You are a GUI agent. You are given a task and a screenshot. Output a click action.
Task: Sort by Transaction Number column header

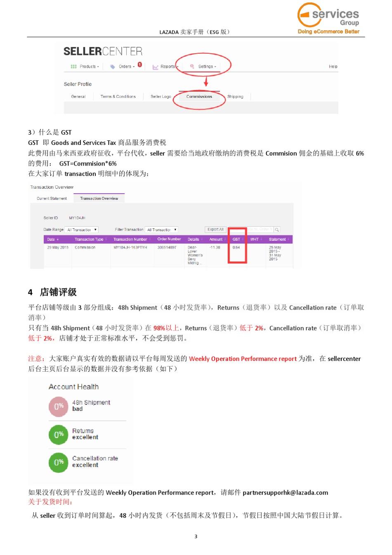pyautogui.click(x=132, y=240)
